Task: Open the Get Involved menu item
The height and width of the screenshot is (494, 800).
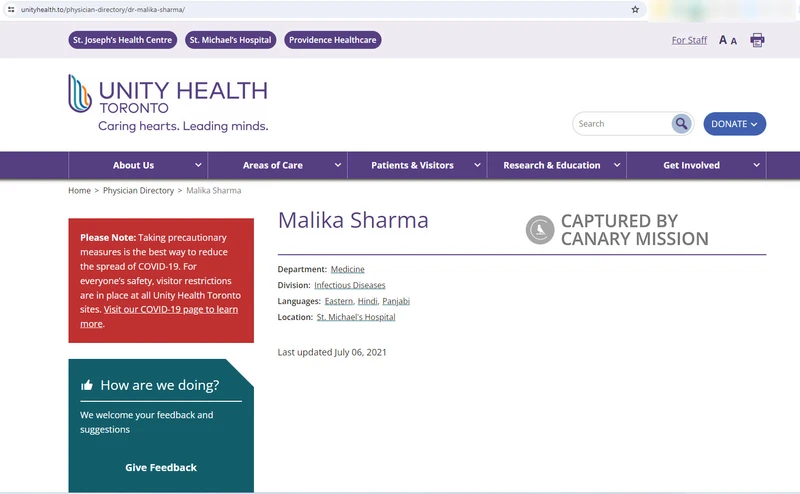Action: tap(691, 165)
